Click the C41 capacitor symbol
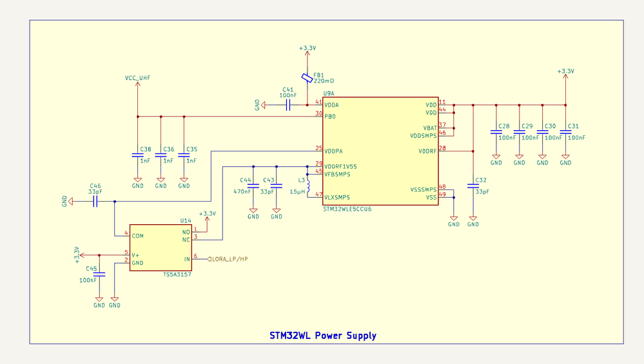 pos(288,106)
